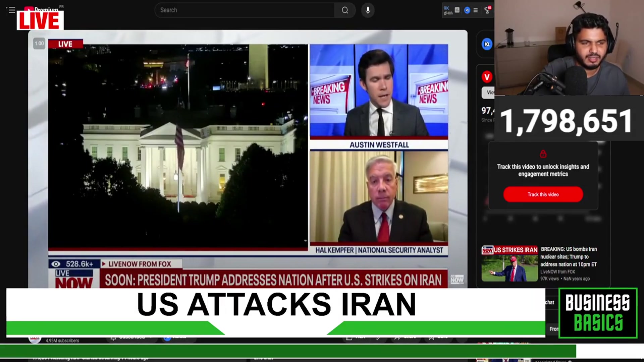Click the red V icon in side panel
This screenshot has height=362, width=644.
[x=487, y=77]
